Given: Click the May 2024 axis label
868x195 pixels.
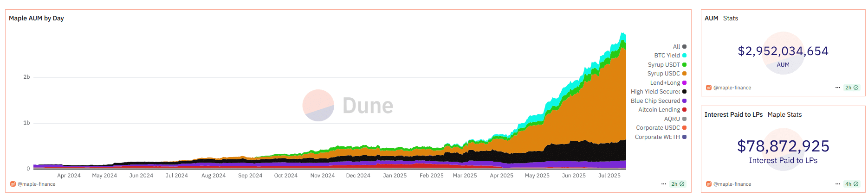Looking at the screenshot, I should click(104, 176).
